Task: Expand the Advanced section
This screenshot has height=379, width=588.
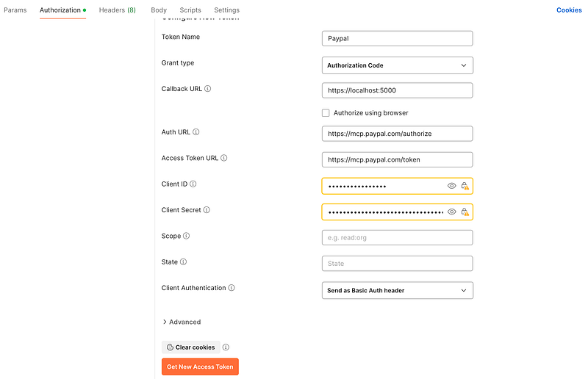Action: (x=182, y=322)
